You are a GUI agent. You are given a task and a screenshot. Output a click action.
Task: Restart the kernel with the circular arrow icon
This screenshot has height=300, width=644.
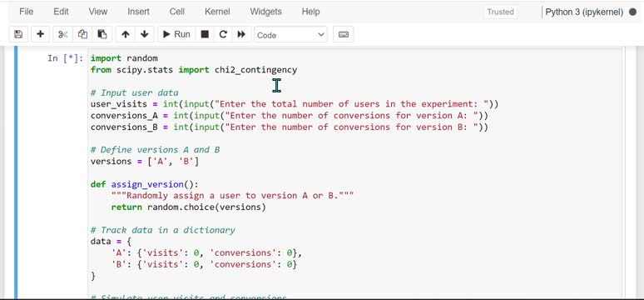click(223, 34)
